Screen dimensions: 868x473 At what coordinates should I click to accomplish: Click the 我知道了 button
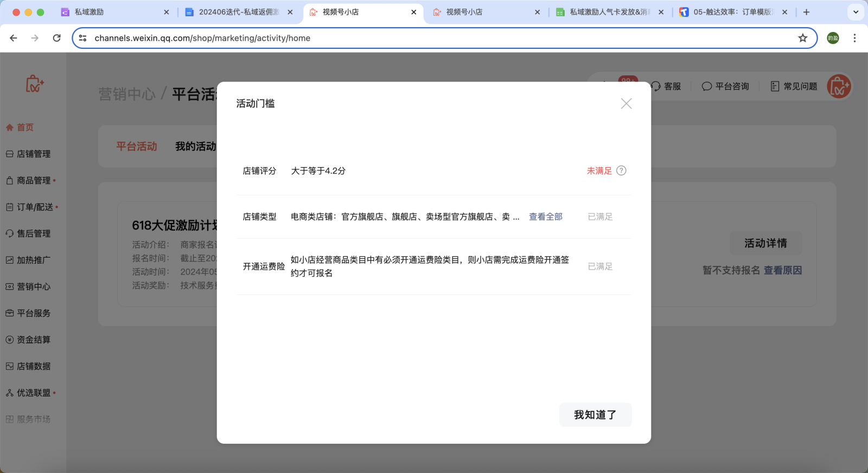pyautogui.click(x=595, y=415)
